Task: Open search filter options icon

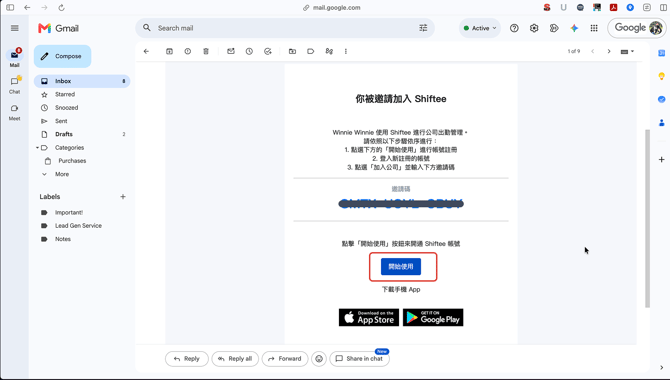Action: point(423,28)
